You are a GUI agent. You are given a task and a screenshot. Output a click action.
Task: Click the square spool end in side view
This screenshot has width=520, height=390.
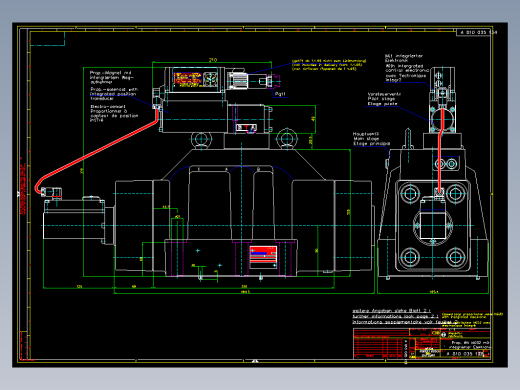pos(433,226)
